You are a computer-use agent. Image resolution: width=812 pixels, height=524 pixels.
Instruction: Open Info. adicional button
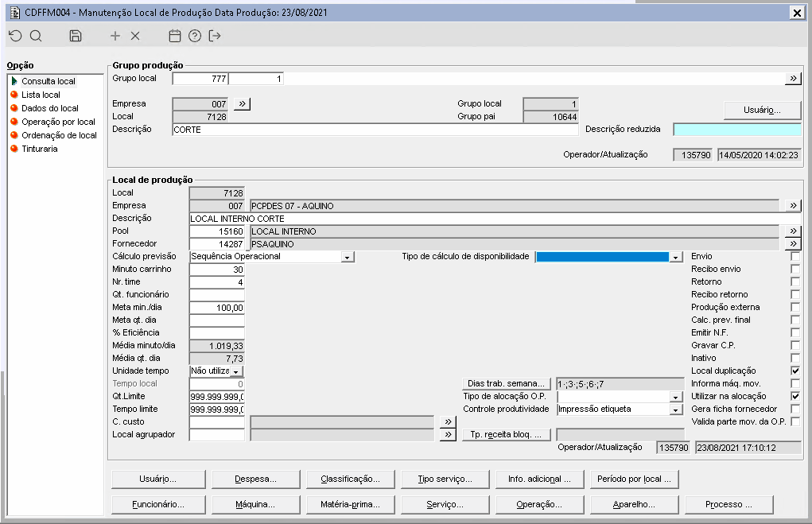tap(539, 479)
